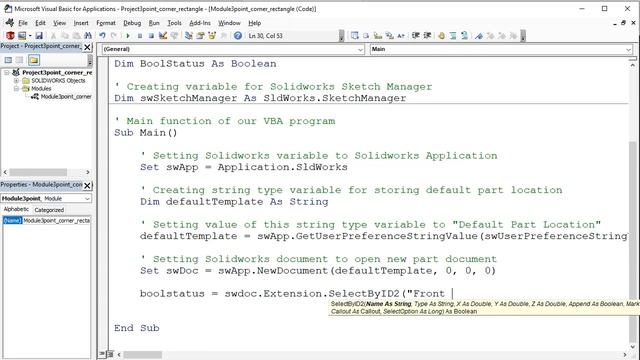This screenshot has width=640, height=360.
Task: Open Visual Basic Help question mark icon
Action: point(238,36)
